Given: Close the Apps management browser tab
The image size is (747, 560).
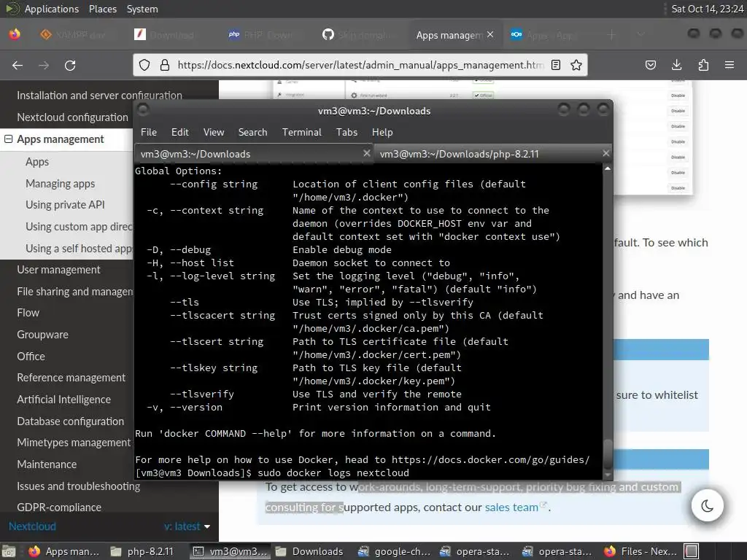Looking at the screenshot, I should tap(490, 34).
